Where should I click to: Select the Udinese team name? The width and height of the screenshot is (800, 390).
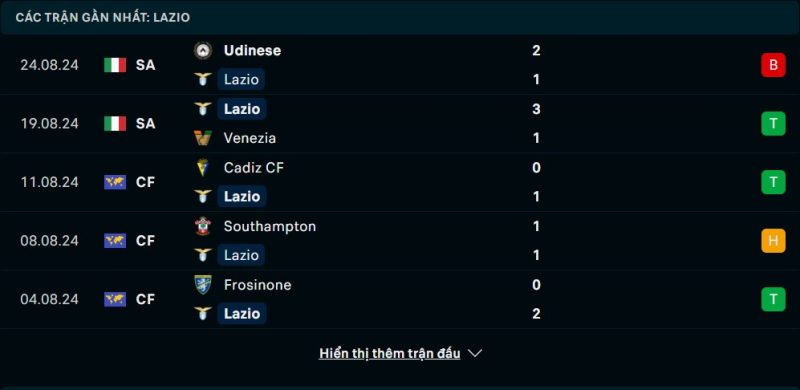[x=252, y=51]
